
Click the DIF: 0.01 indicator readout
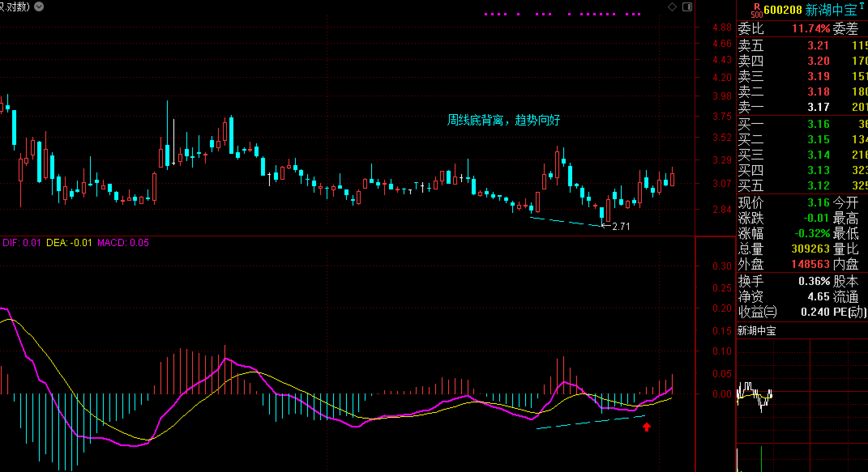22,243
